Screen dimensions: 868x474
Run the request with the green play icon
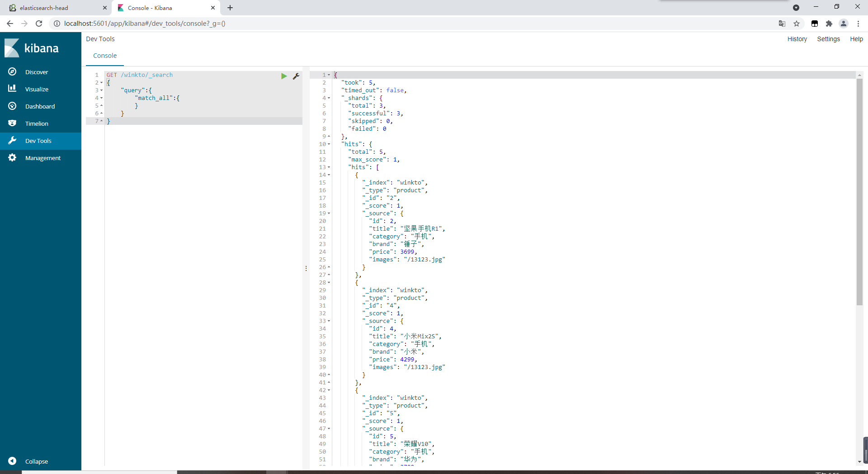[x=284, y=76]
